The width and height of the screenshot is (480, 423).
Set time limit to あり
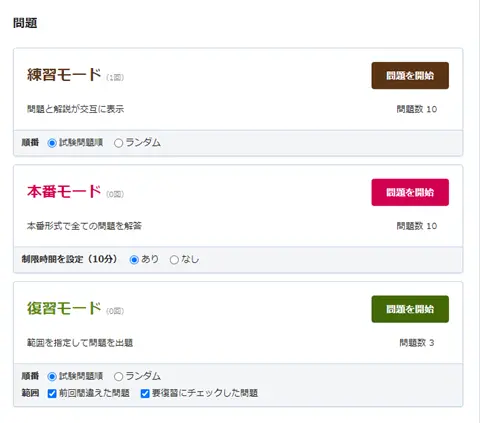134,260
